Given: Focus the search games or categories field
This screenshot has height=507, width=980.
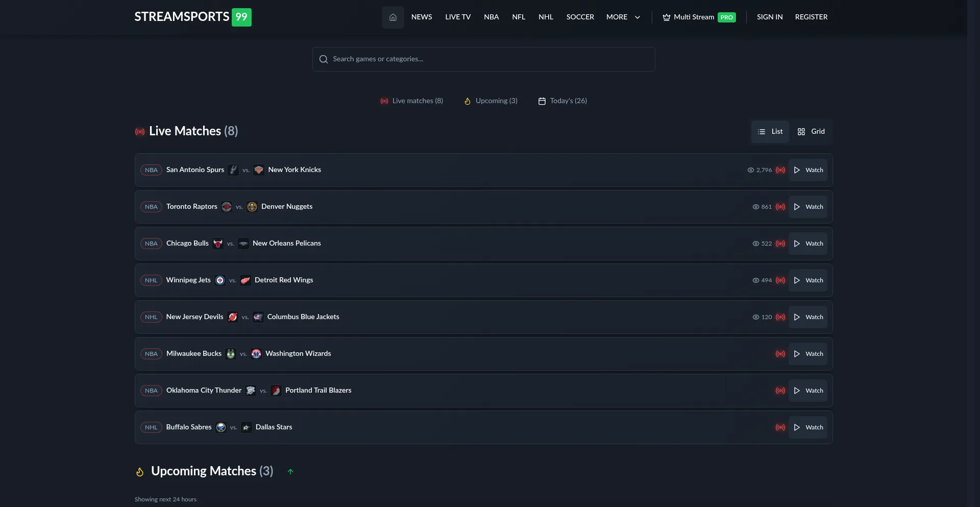Looking at the screenshot, I should click(x=483, y=59).
